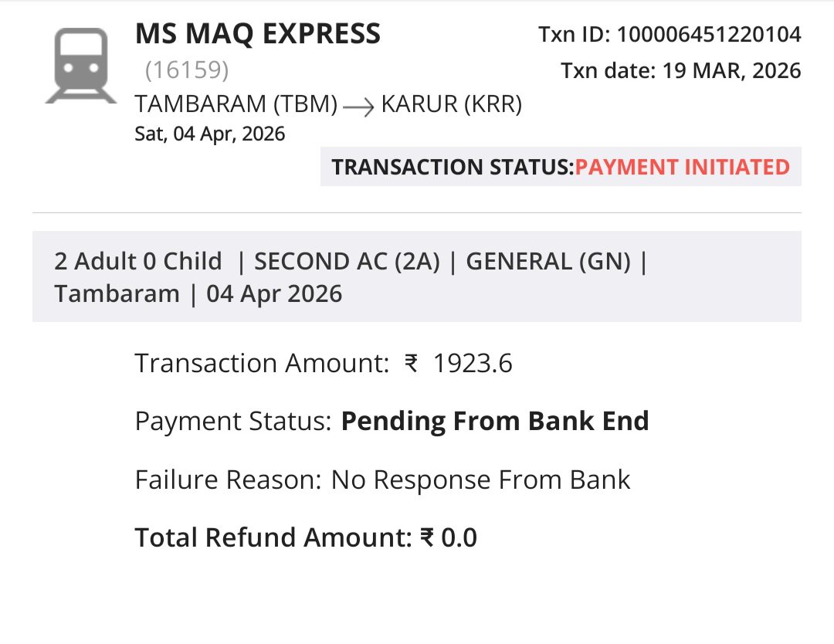The width and height of the screenshot is (834, 644).
Task: Click the grey train icon
Action: (x=75, y=65)
